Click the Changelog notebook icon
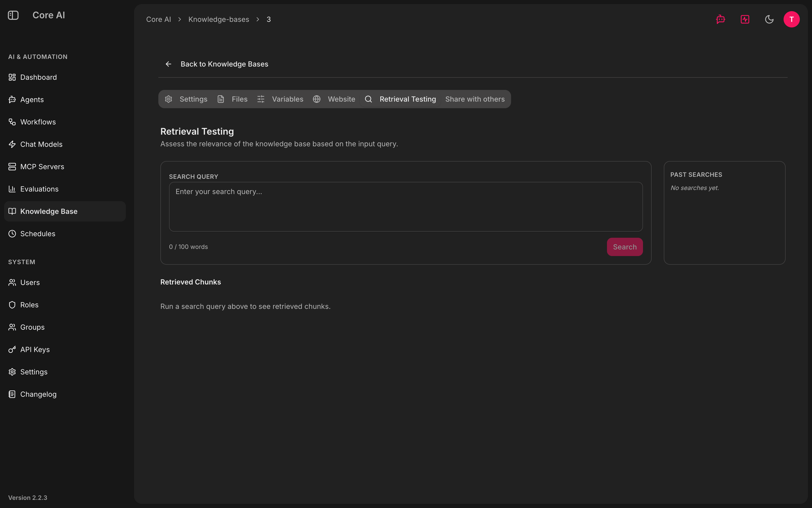812x508 pixels. (12, 394)
